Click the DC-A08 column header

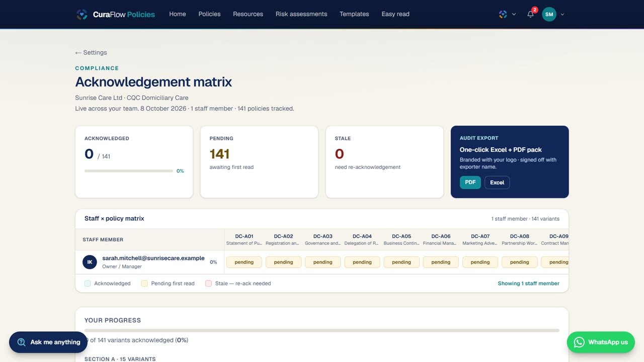[x=520, y=239]
